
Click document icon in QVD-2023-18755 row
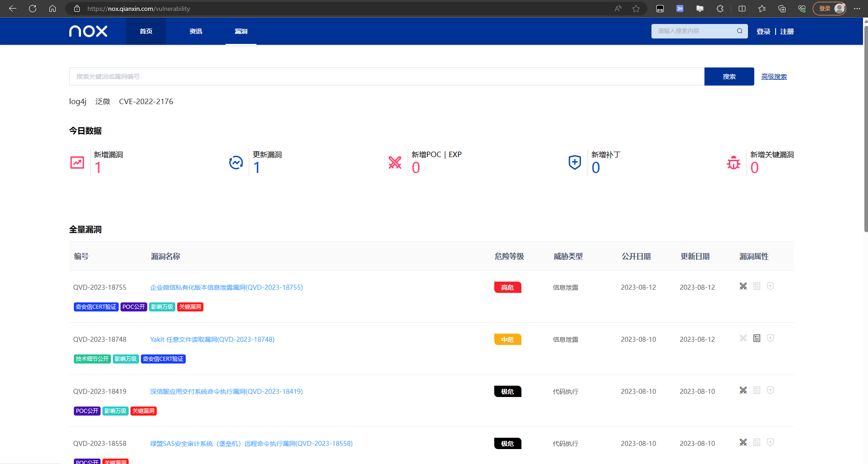(x=757, y=286)
